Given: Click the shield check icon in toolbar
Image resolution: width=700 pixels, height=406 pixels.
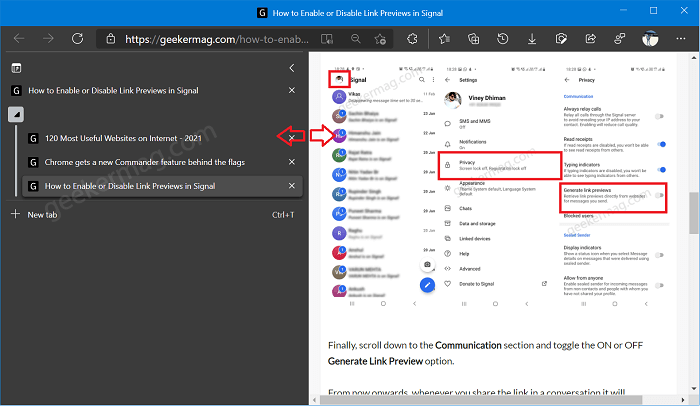Looking at the screenshot, I should point(561,39).
